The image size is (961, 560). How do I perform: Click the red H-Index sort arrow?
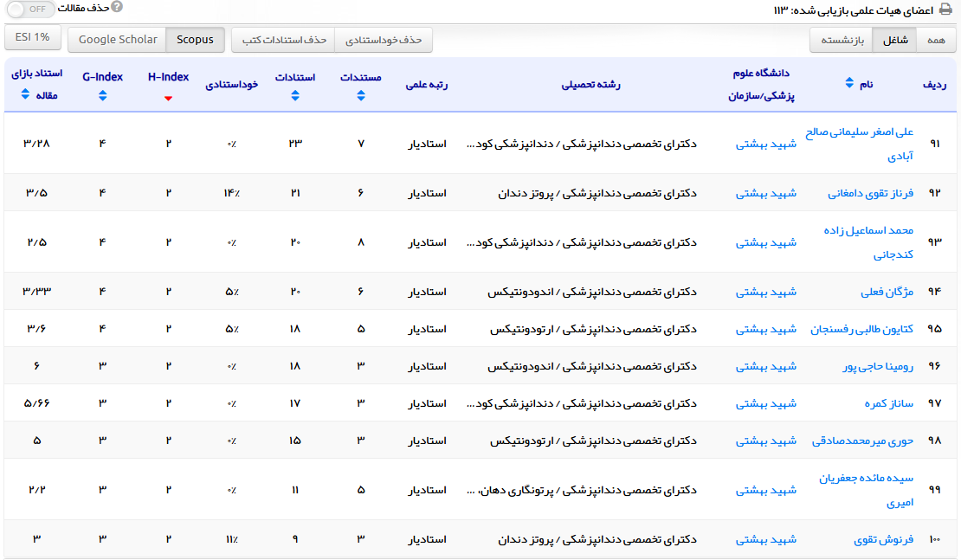pos(168,98)
